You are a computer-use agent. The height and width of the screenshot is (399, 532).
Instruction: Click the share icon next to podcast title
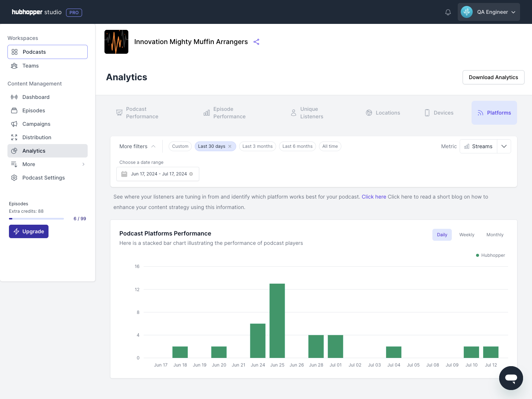pos(256,42)
